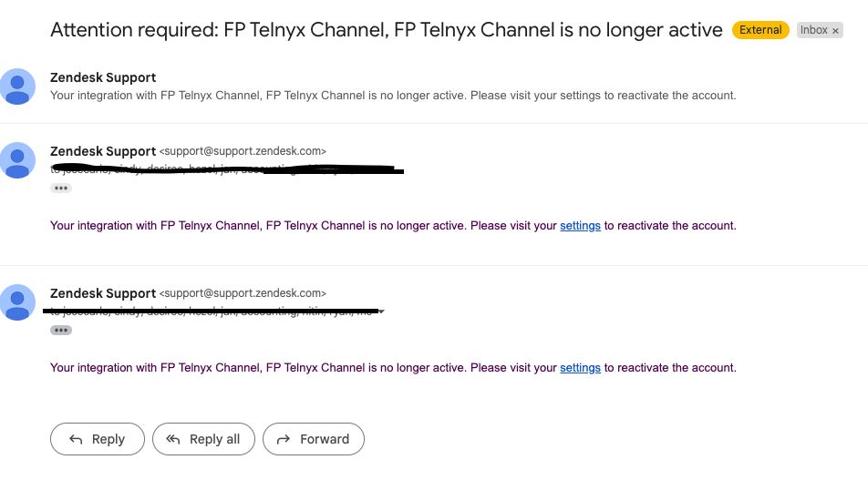This screenshot has height=480, width=868.
Task: Expand the collapsed top message snippet
Action: [x=392, y=96]
